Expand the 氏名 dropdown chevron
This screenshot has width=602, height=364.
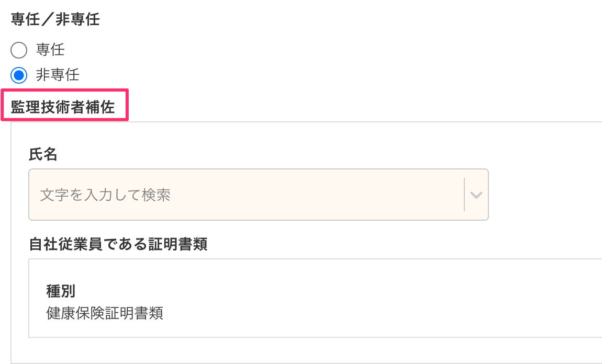[476, 195]
